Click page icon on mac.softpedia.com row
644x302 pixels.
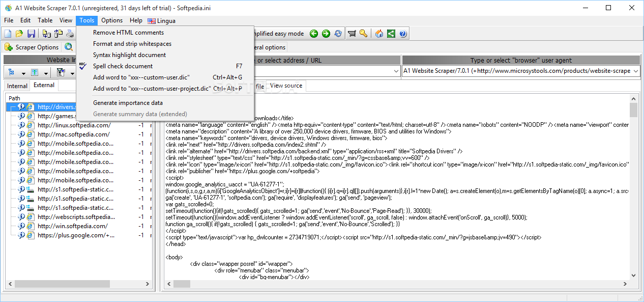tap(31, 134)
